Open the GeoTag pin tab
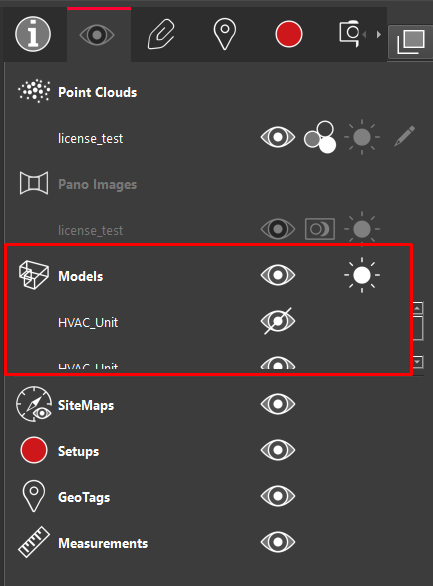433x586 pixels. [225, 34]
